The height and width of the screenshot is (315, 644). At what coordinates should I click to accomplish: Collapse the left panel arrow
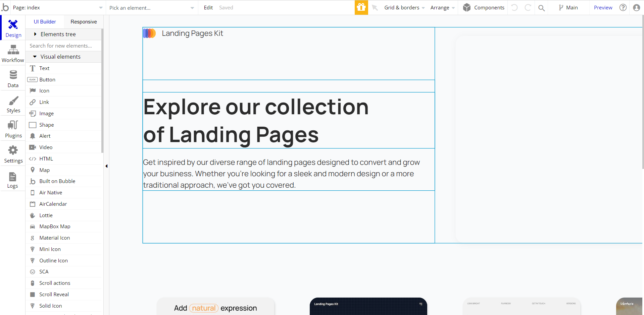coord(106,166)
